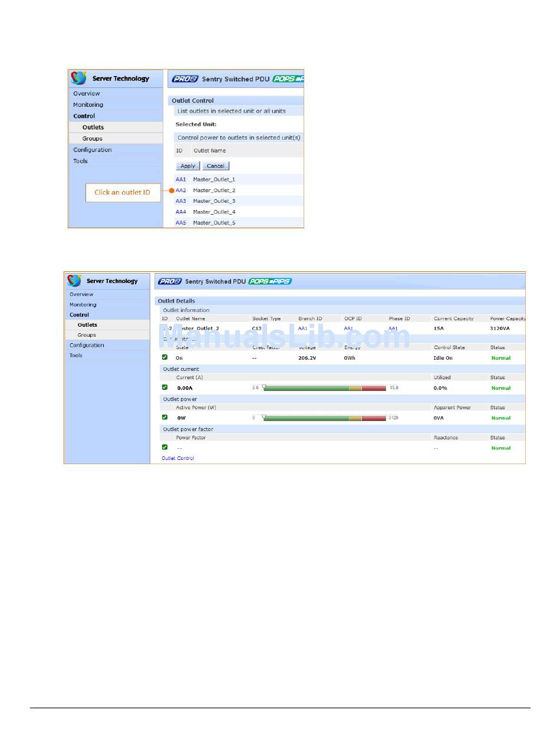Image resolution: width=560 pixels, height=736 pixels.
Task: Follow the Outlet Control link below power factor
Action: pos(177,458)
